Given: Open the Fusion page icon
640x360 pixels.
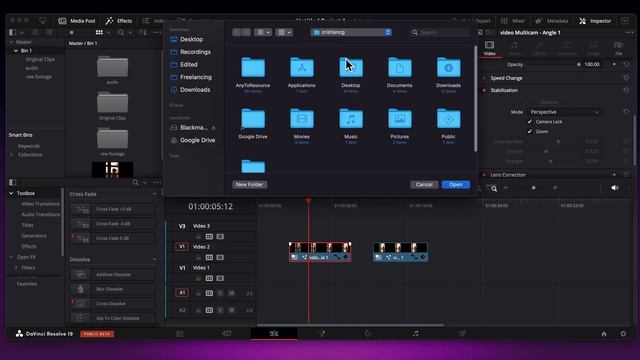Looking at the screenshot, I should [322, 333].
